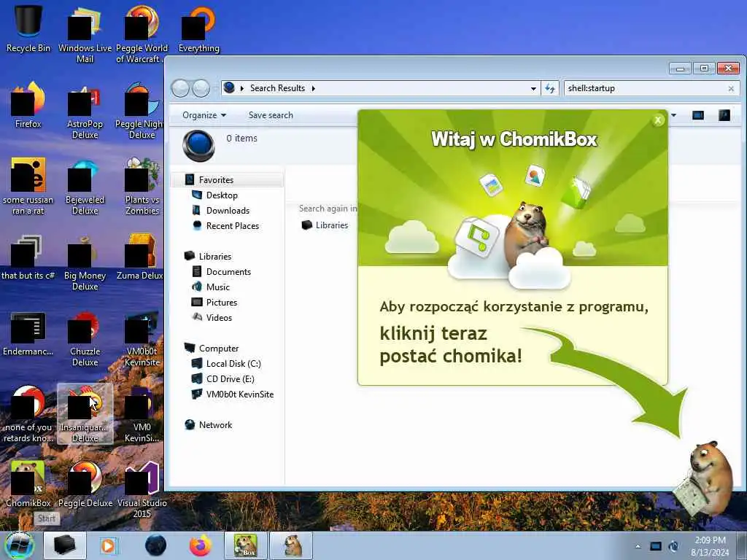Open the Documents library

pos(228,271)
